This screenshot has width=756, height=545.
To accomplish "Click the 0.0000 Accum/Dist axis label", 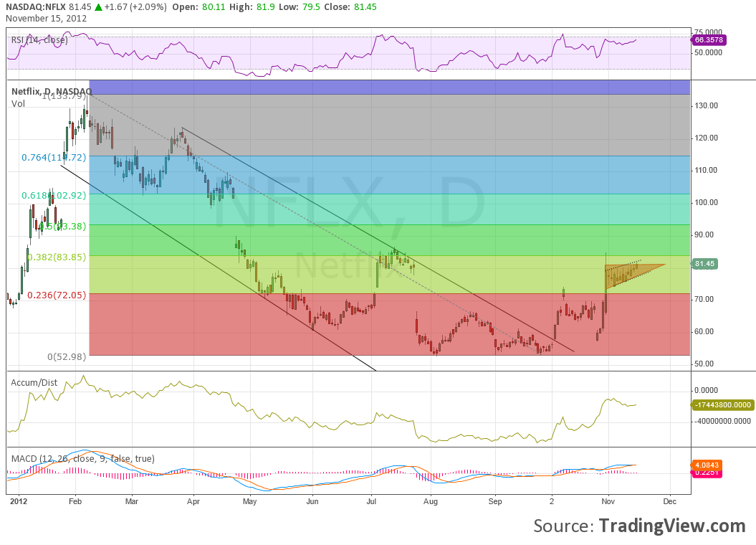I will pos(706,390).
